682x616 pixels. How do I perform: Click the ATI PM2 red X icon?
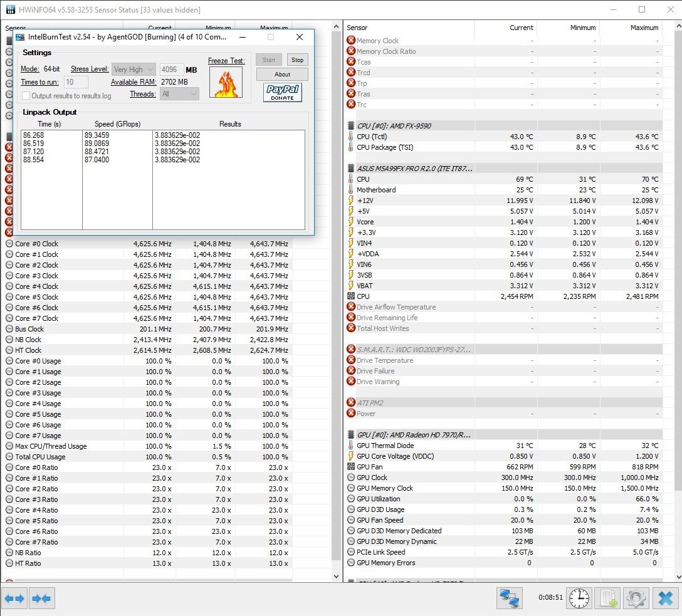coord(350,402)
